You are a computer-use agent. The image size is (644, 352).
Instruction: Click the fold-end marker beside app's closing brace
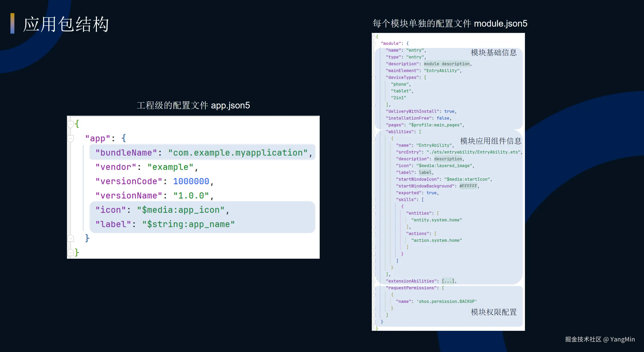[x=71, y=238]
